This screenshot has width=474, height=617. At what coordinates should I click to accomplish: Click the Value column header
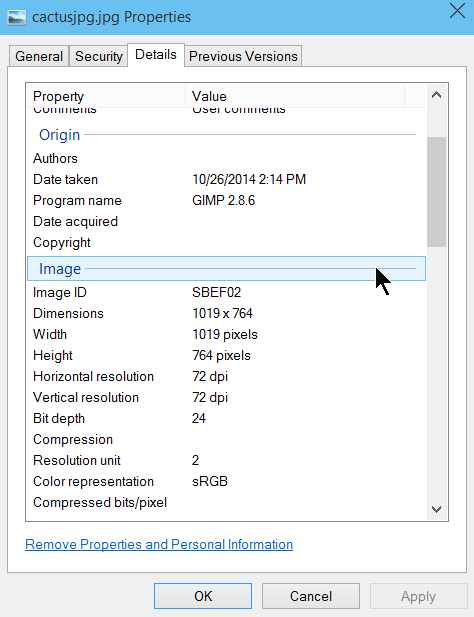295,96
